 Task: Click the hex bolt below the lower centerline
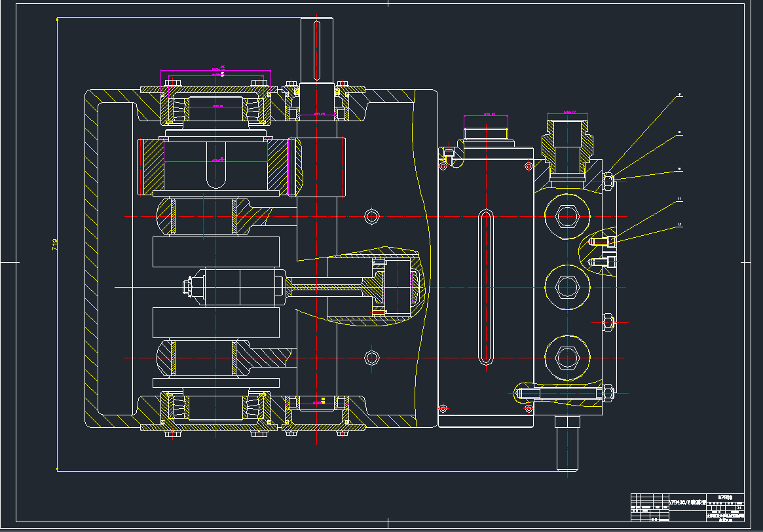pyautogui.click(x=372, y=357)
